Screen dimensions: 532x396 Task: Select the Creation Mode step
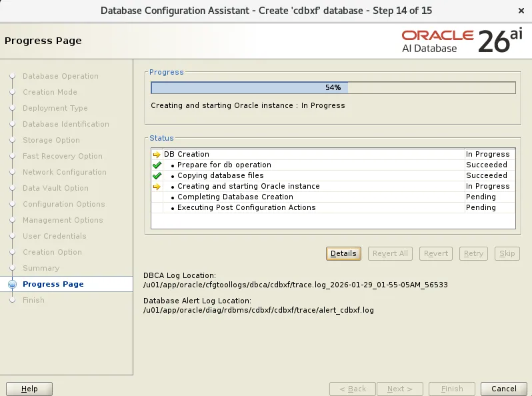50,92
